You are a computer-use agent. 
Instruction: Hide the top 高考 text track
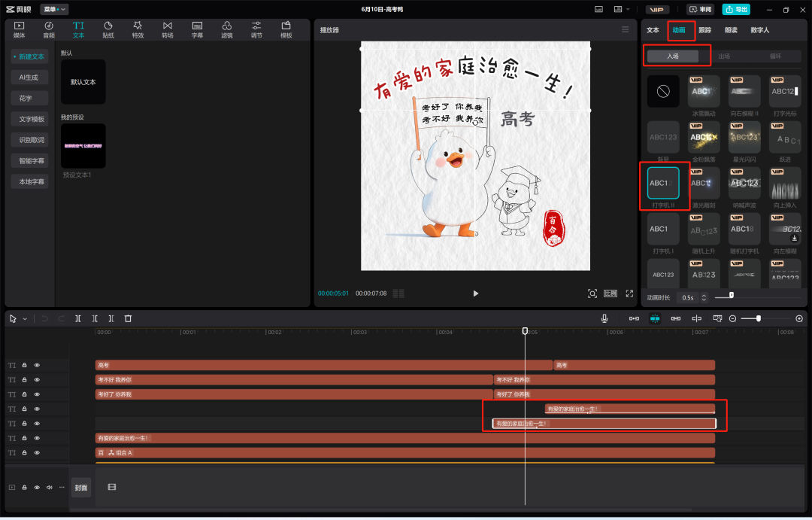click(x=37, y=365)
